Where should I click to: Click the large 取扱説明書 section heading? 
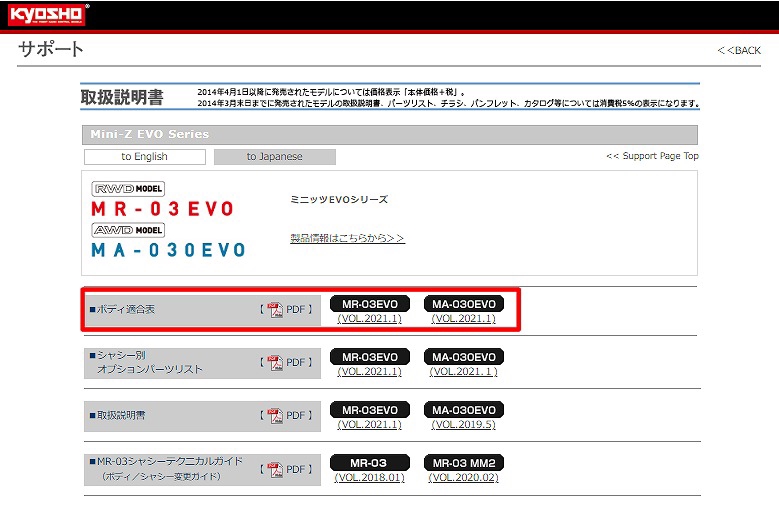(x=122, y=97)
